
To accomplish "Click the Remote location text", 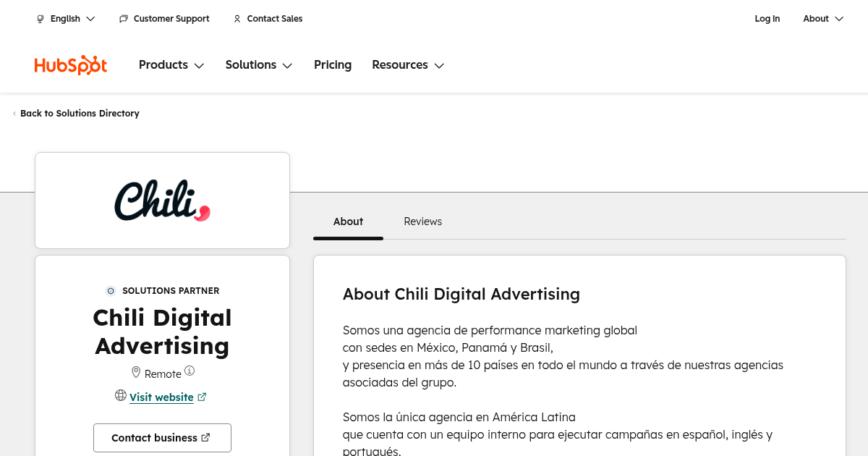I will pos(163,374).
